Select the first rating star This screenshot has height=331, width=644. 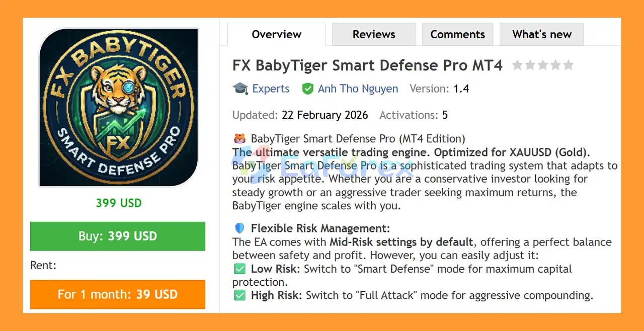coord(518,65)
